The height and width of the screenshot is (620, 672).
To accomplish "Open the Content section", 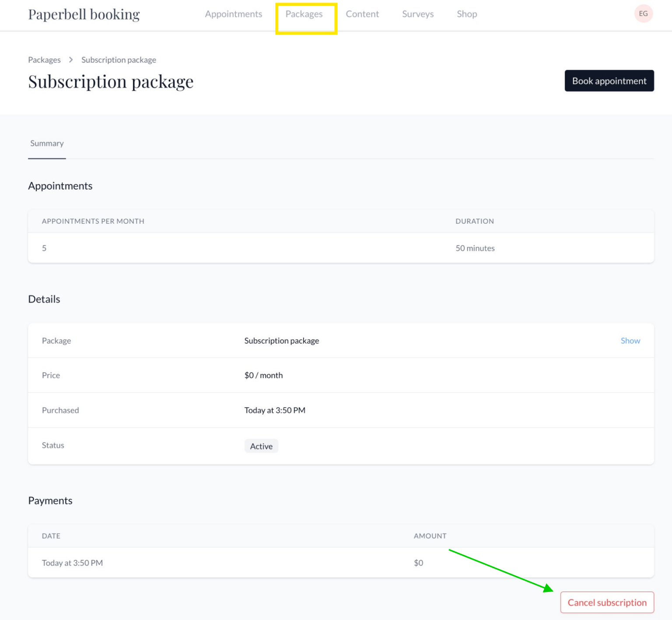I will [362, 14].
